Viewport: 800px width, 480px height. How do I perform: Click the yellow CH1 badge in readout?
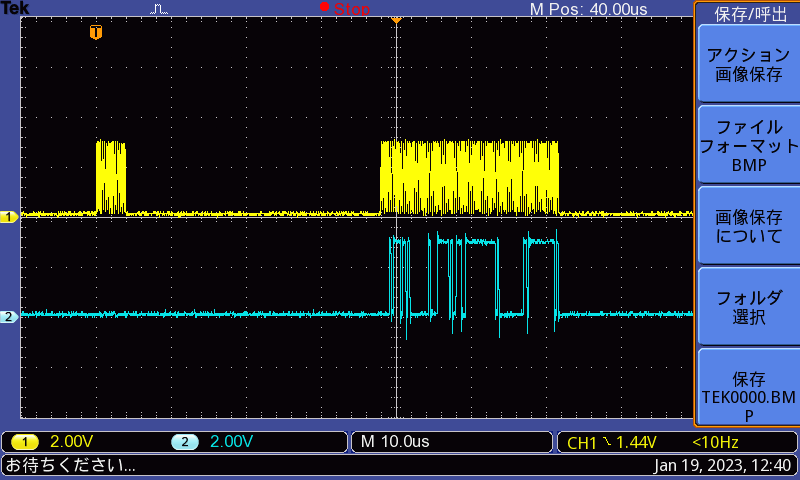pos(24,442)
